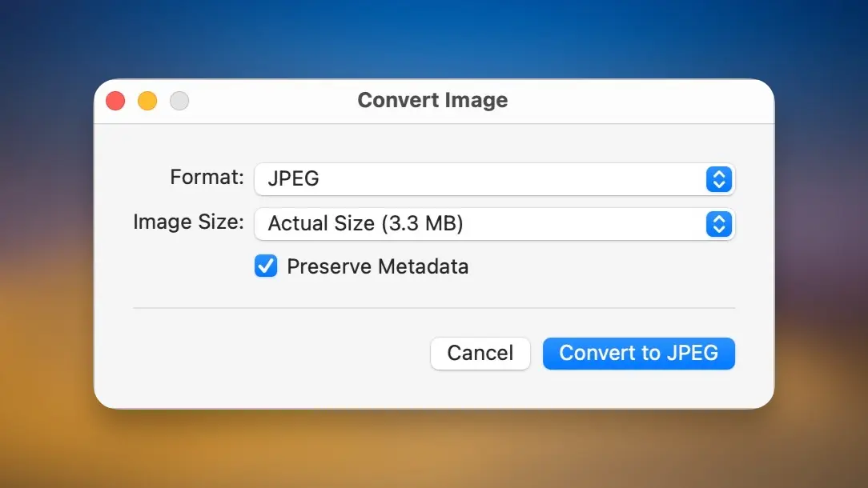Viewport: 868px width, 488px height.
Task: Click the blue arrows on Image Size dropdown
Action: click(718, 224)
